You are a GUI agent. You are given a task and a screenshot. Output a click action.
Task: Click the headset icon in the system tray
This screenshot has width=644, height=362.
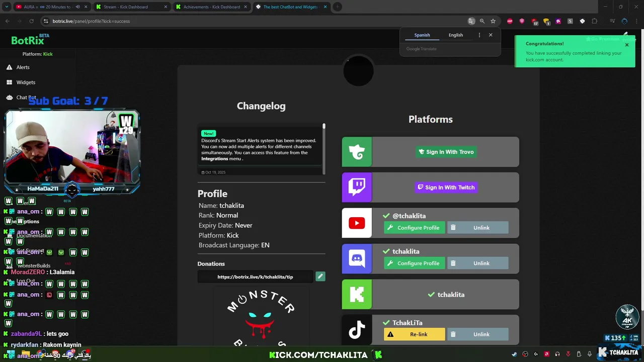click(x=557, y=354)
